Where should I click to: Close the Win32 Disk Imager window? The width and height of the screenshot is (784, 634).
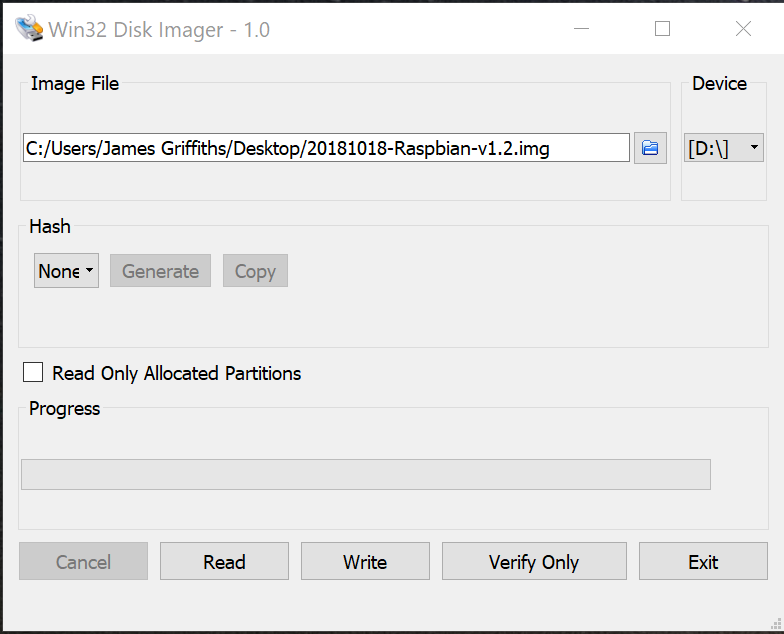744,28
